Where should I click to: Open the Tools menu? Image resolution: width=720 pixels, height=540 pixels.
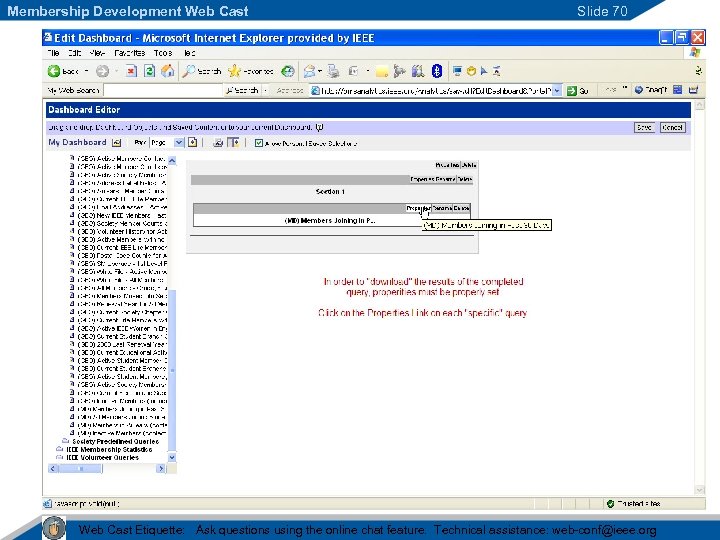click(x=163, y=53)
